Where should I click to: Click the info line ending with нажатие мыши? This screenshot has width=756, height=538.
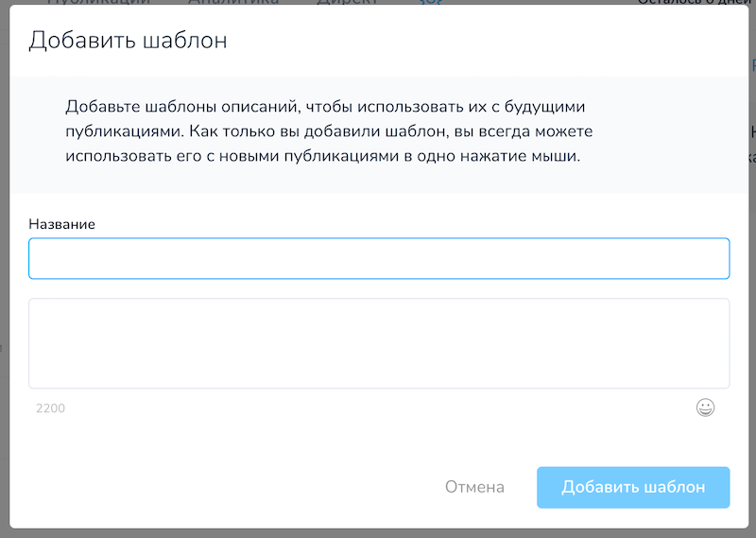[x=321, y=156]
